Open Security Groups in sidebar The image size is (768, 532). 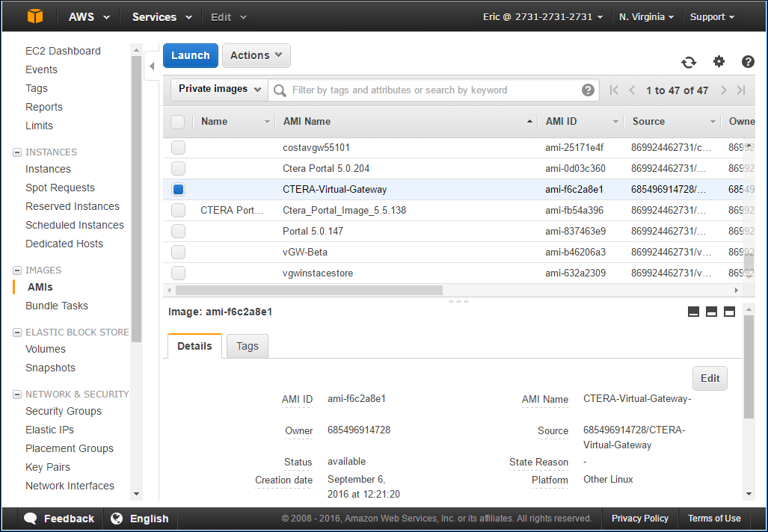tap(64, 411)
